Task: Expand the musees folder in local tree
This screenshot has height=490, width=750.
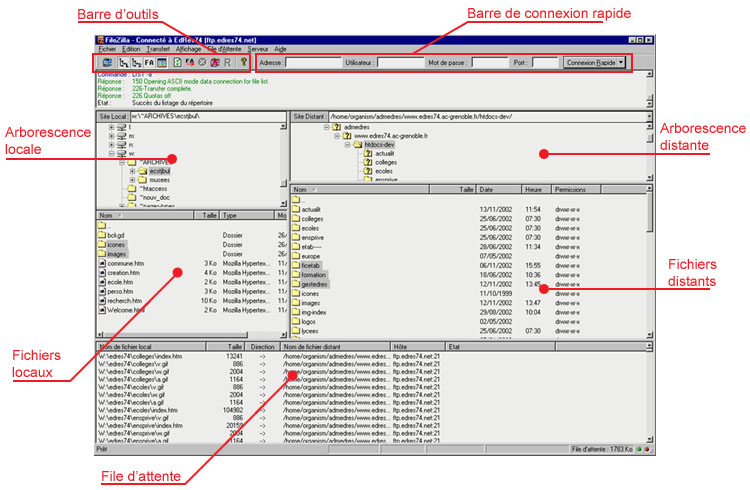Action: pos(132,180)
